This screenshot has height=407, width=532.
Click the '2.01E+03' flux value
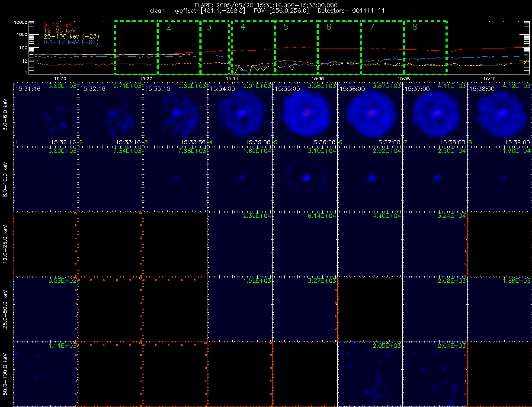pyautogui.click(x=257, y=86)
